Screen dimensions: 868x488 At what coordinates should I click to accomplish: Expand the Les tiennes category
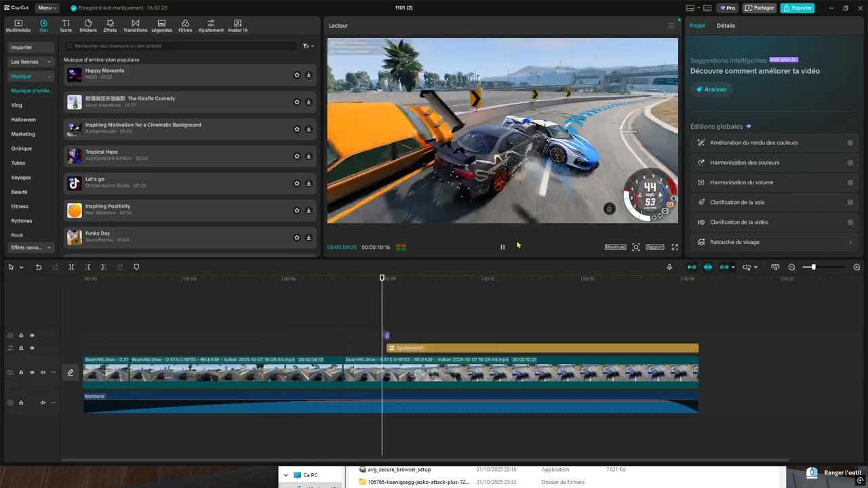(x=31, y=62)
